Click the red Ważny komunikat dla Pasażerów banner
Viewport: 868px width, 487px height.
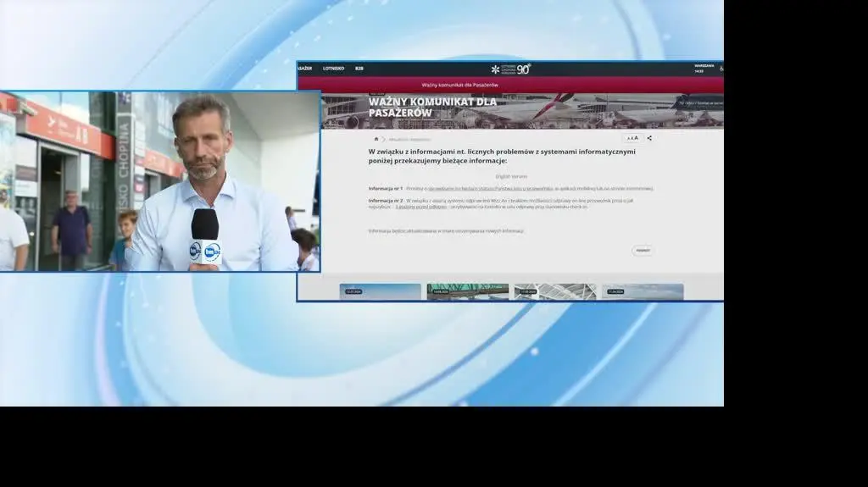[x=460, y=85]
